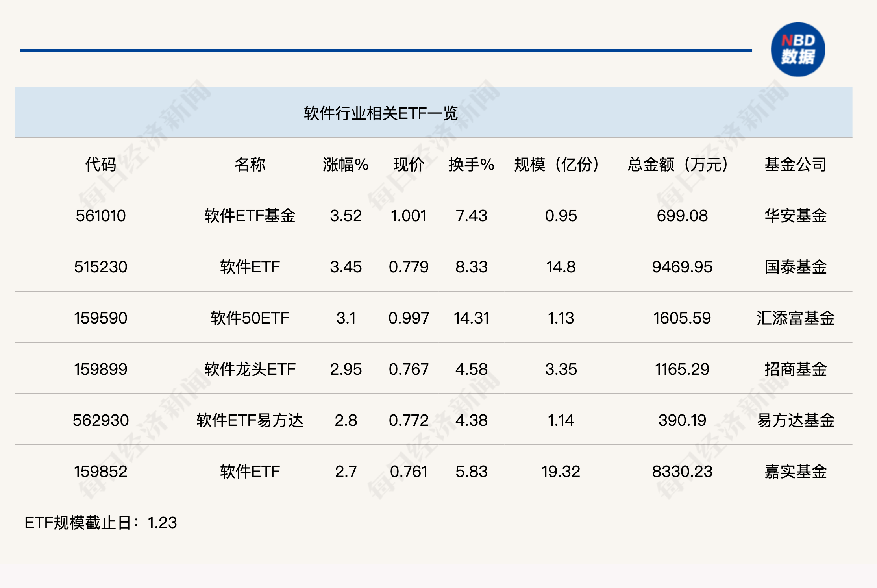Screen dimensions: 877x588
Task: Select company cell 汇添富基金
Action: tap(796, 318)
